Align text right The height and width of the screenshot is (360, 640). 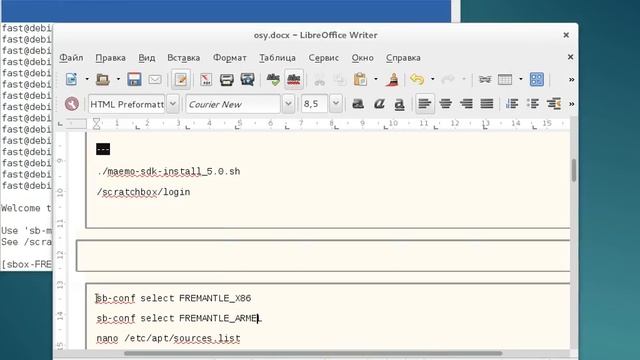click(x=466, y=104)
